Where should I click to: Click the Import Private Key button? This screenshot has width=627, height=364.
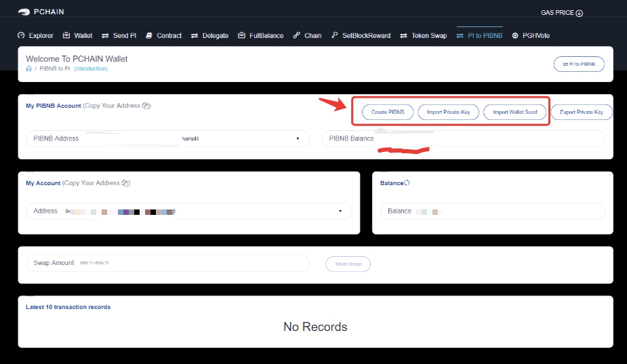click(x=448, y=112)
